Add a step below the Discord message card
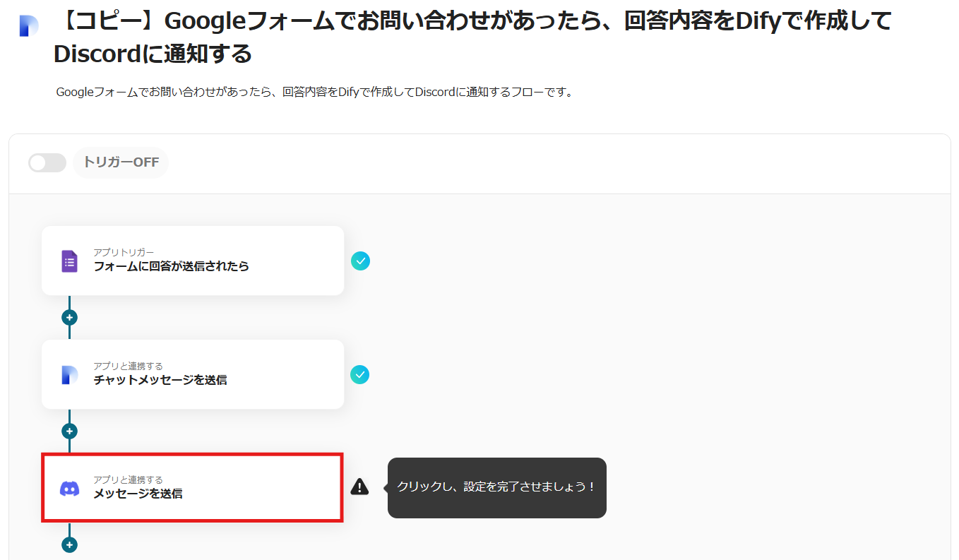959x560 pixels. point(69,544)
